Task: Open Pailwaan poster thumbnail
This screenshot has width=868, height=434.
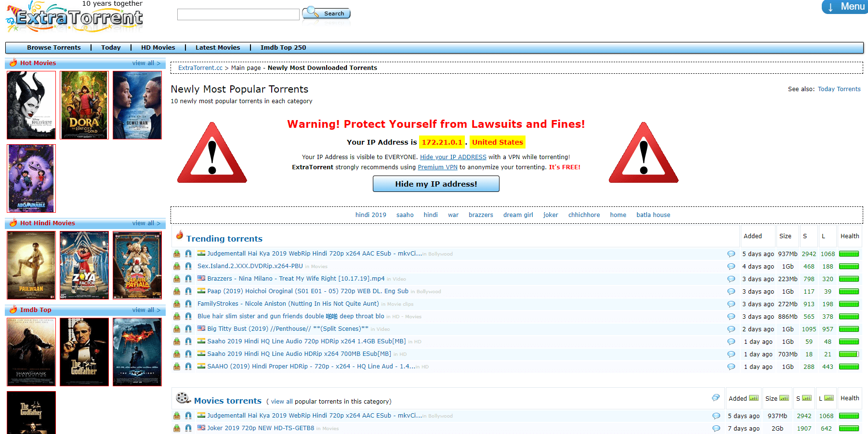Action: pyautogui.click(x=31, y=265)
